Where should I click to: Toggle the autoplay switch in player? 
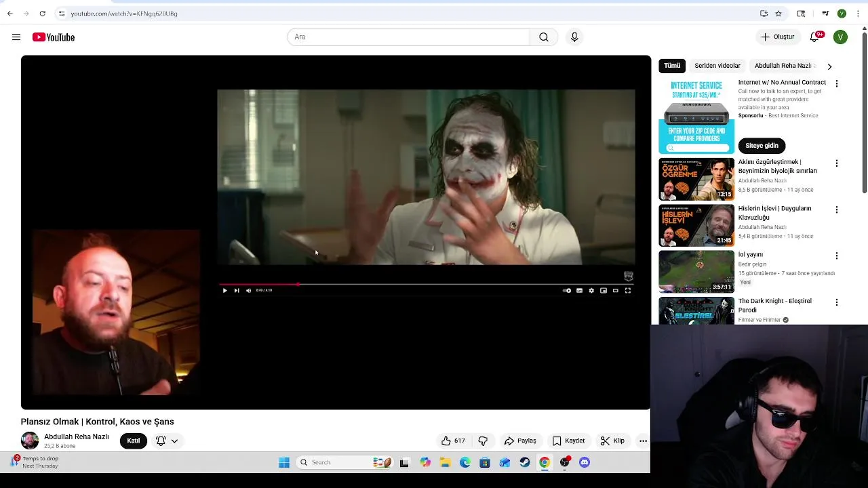click(x=567, y=290)
